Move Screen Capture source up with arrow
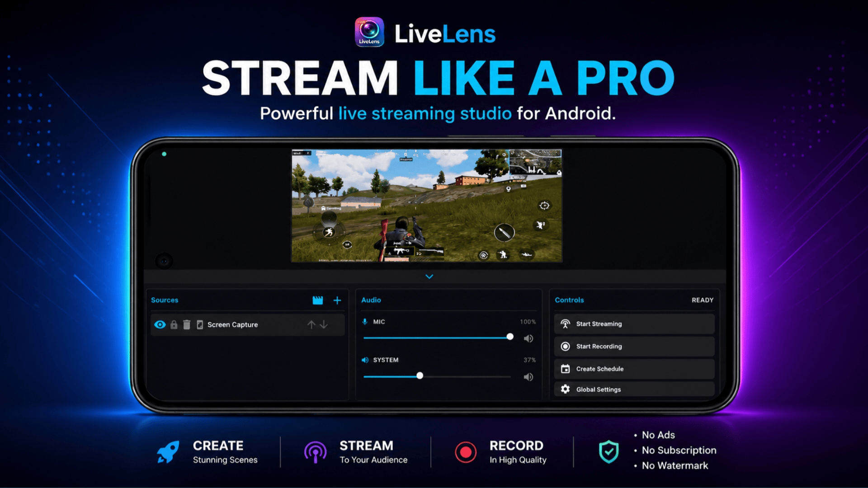868x488 pixels. coord(311,324)
